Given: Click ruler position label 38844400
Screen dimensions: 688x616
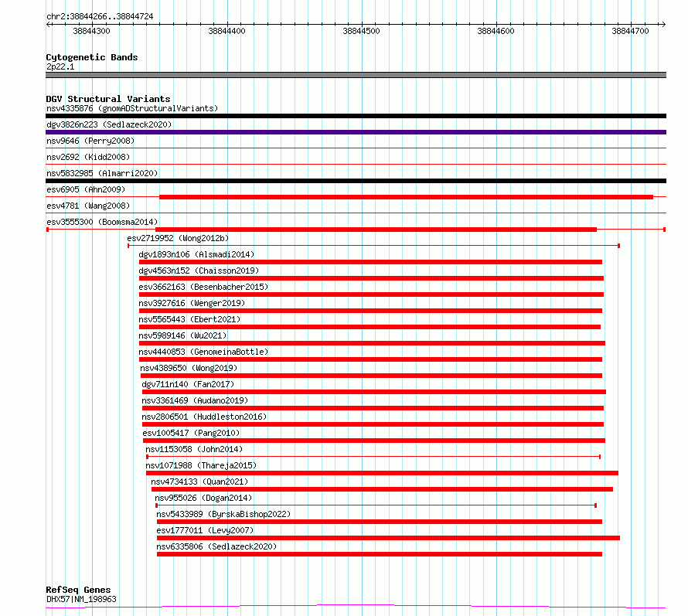Looking at the screenshot, I should (x=226, y=31).
